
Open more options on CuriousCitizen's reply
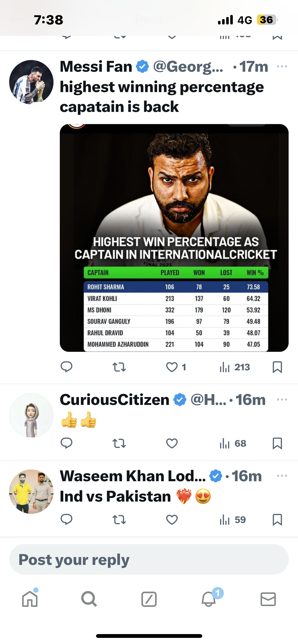point(282,400)
